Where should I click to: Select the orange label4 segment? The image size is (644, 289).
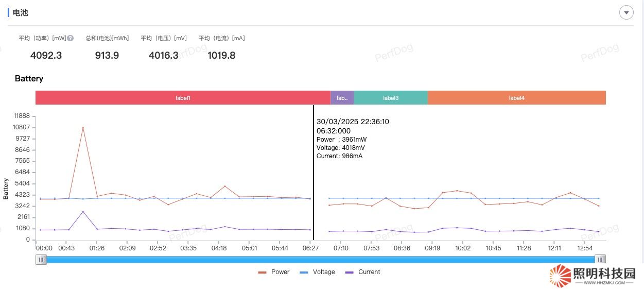click(516, 98)
